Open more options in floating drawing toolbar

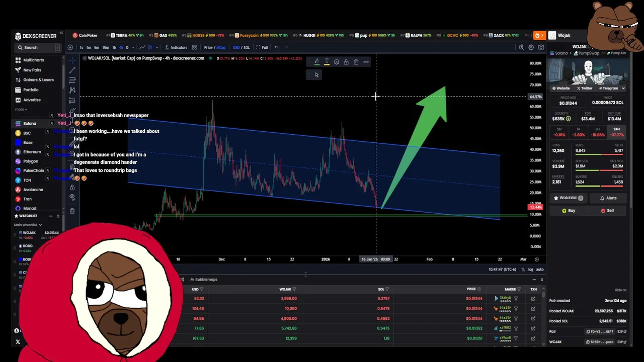(366, 62)
